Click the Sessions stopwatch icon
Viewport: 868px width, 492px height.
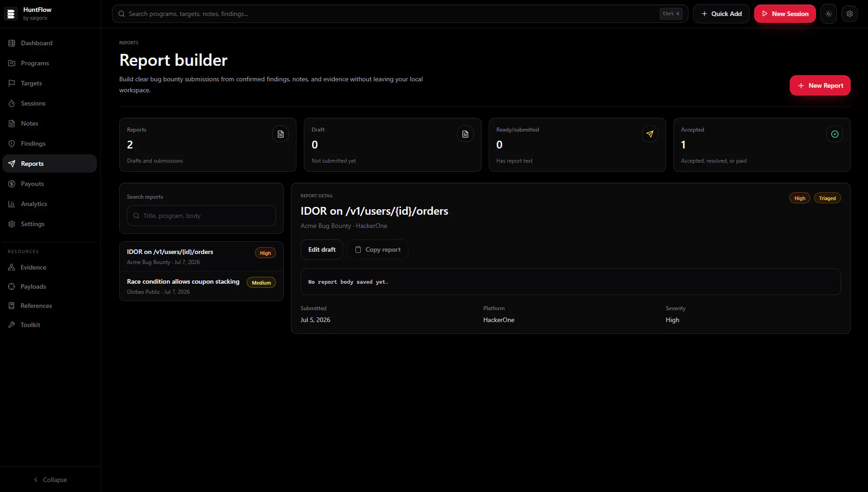coord(12,103)
